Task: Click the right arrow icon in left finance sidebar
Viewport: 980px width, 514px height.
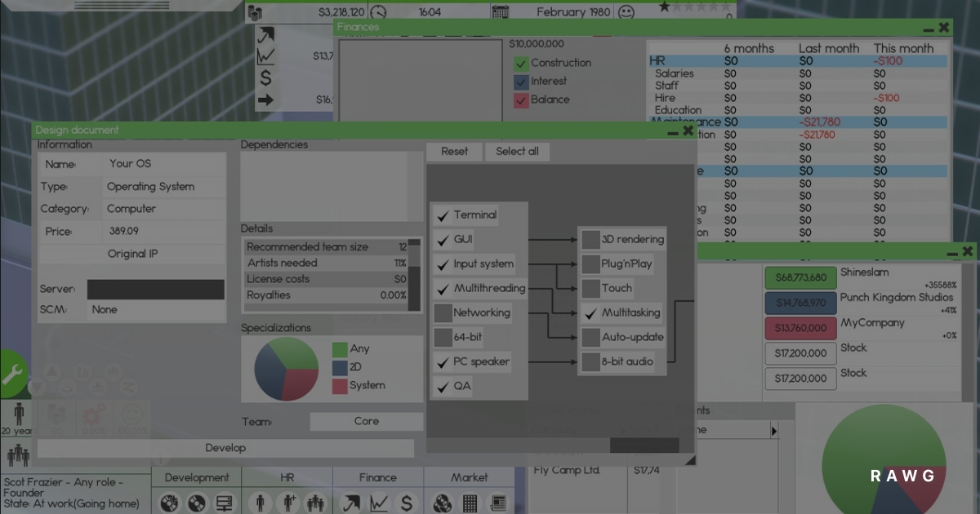Action: pos(265,100)
